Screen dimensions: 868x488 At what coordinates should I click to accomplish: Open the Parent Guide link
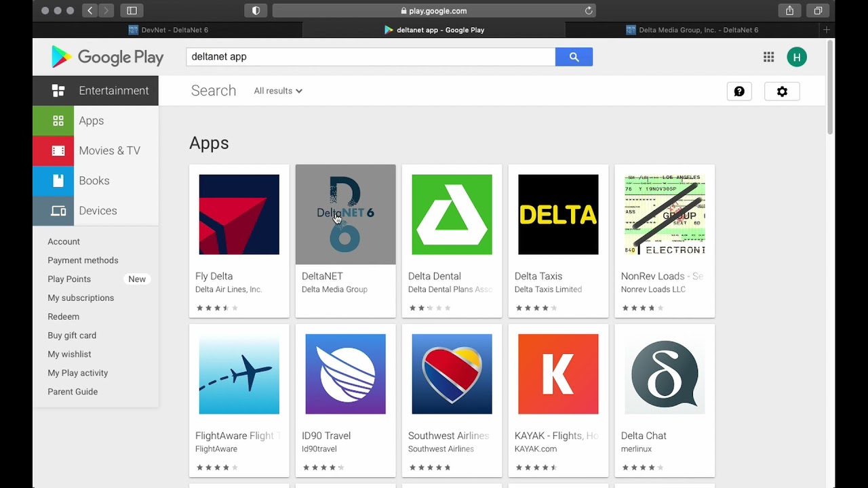click(73, 392)
